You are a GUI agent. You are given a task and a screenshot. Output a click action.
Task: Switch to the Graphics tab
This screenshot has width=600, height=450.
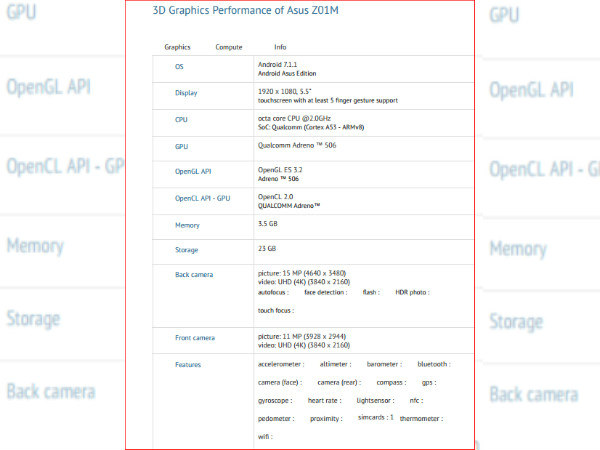[177, 47]
